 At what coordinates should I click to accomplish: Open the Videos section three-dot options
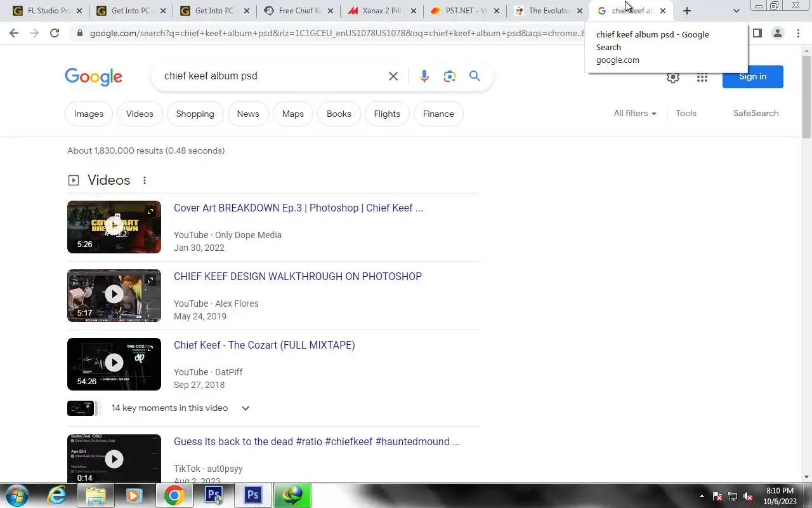pos(145,180)
